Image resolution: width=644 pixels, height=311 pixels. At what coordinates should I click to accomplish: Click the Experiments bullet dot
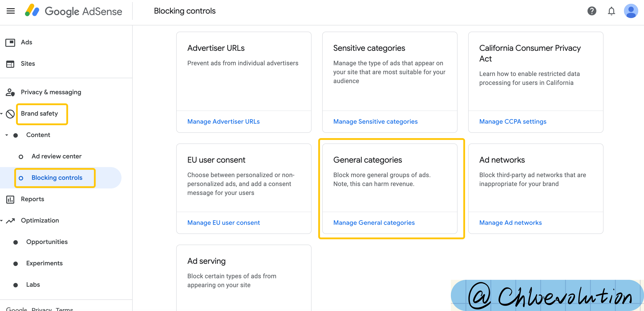click(16, 264)
